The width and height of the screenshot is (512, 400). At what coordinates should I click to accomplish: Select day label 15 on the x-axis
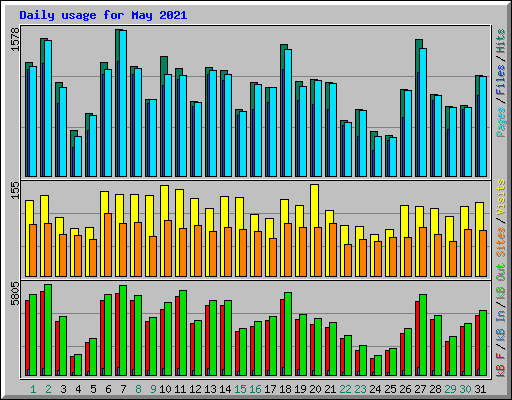point(240,389)
